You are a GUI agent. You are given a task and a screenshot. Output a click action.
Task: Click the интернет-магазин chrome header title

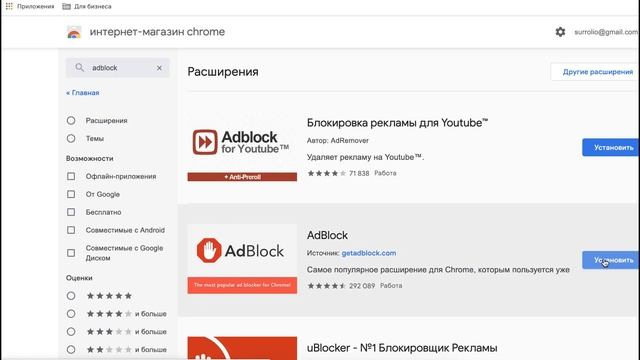point(157,32)
